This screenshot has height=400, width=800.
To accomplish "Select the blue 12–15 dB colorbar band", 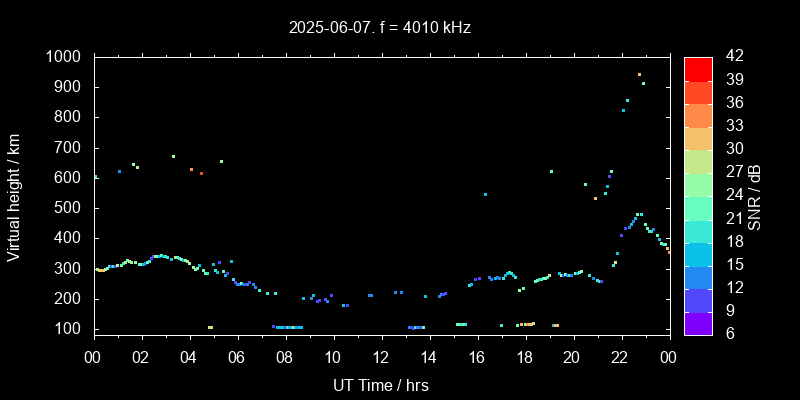I will click(x=698, y=276).
